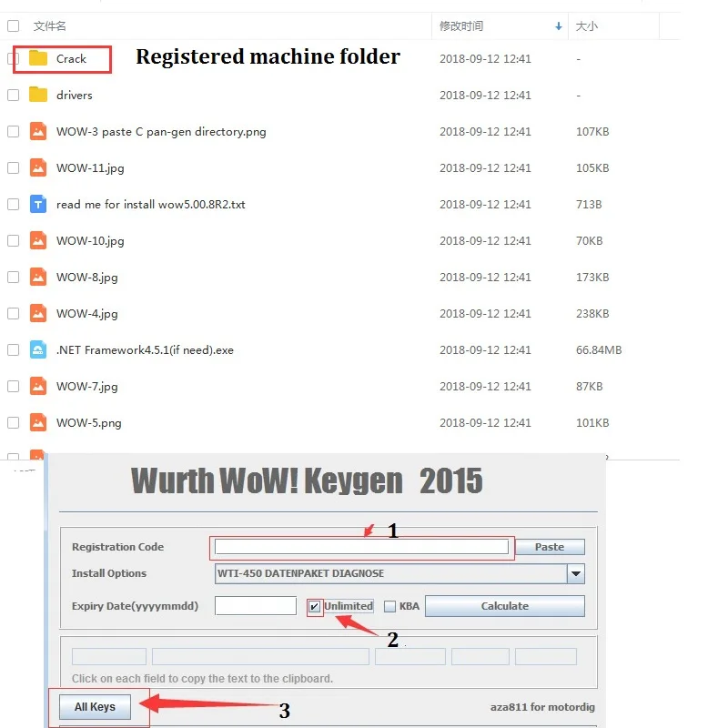This screenshot has height=728, width=728.
Task: Click Registration Code input field
Action: (x=361, y=547)
